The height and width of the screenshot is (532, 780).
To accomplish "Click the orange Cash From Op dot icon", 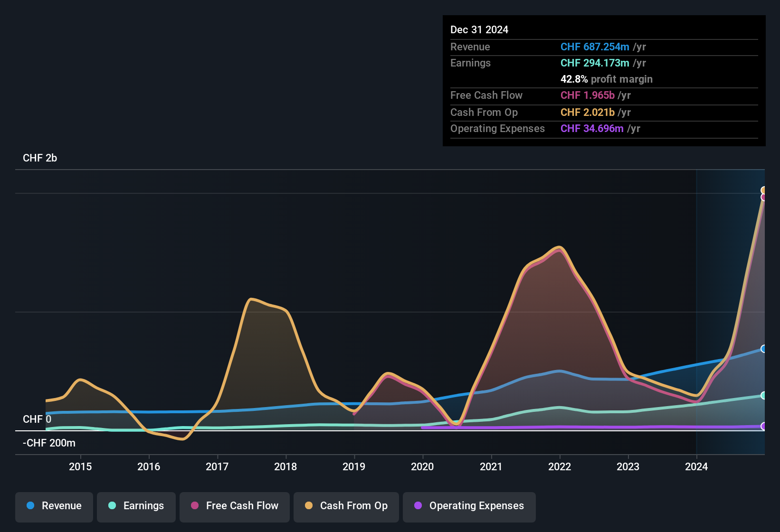I will tap(309, 506).
